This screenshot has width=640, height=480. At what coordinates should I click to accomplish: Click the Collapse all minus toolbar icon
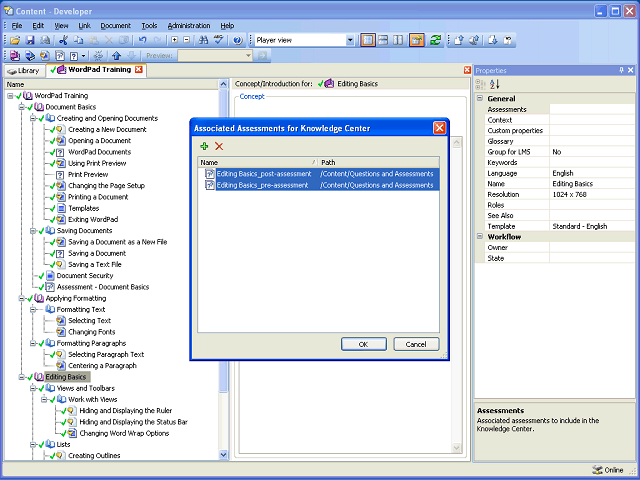[187, 40]
